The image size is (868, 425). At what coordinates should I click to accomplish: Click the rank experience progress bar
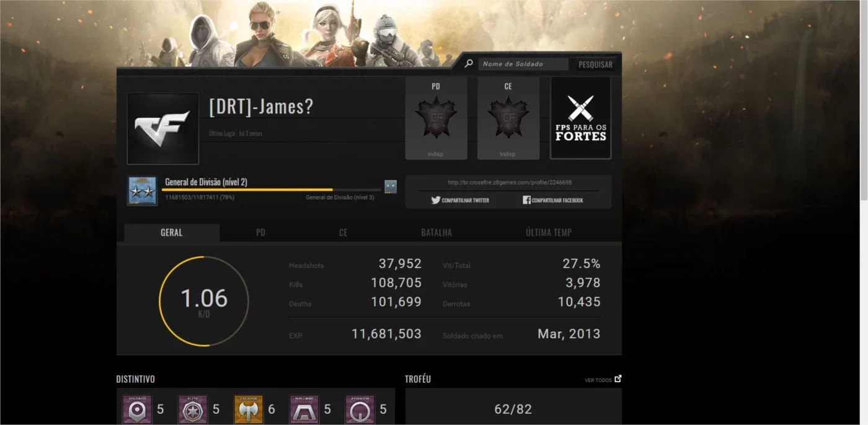[x=272, y=190]
